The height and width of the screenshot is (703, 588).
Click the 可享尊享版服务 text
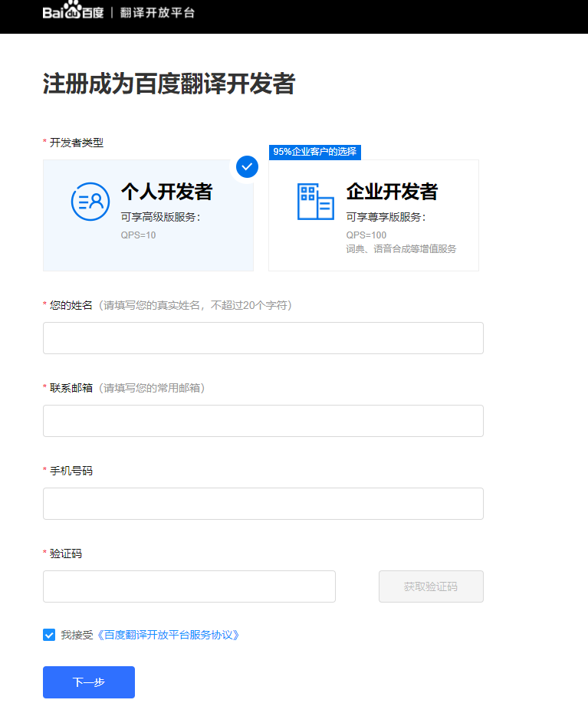[x=386, y=217]
